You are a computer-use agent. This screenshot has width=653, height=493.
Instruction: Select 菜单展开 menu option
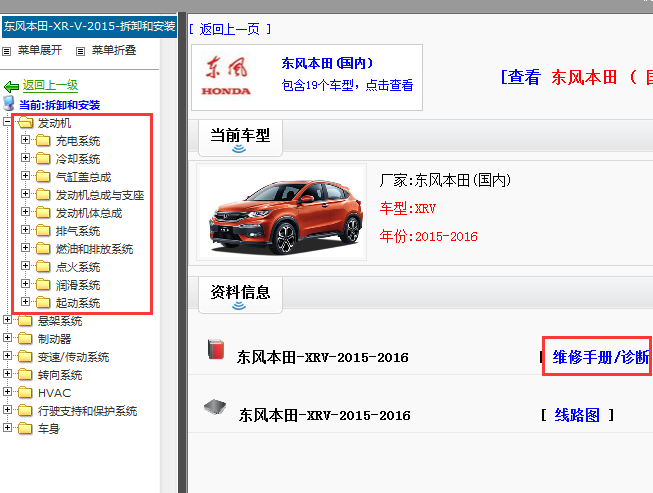pyautogui.click(x=40, y=50)
